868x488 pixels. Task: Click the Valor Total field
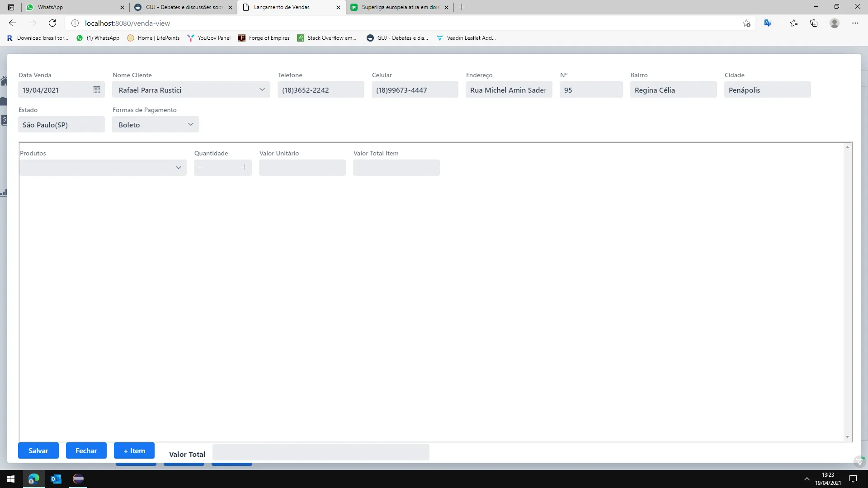(321, 452)
